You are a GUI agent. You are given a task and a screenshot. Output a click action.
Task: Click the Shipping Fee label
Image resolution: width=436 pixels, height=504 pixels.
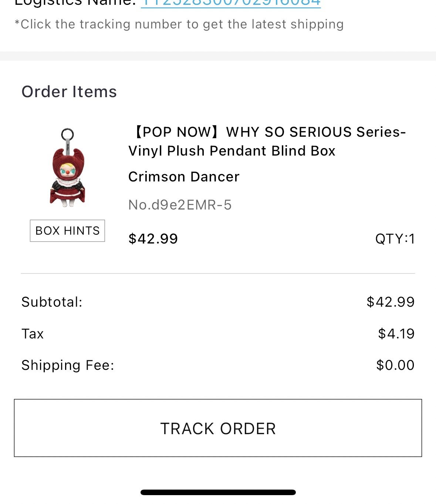(68, 365)
